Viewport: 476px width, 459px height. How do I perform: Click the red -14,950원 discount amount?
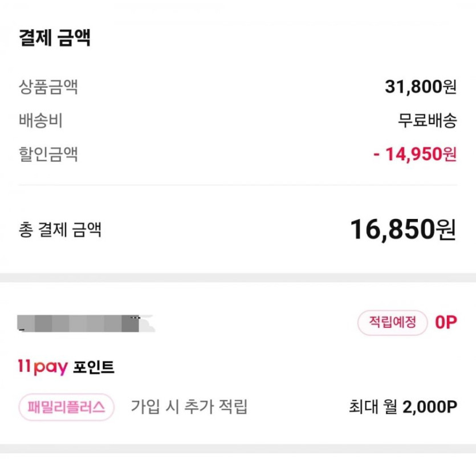point(415,155)
